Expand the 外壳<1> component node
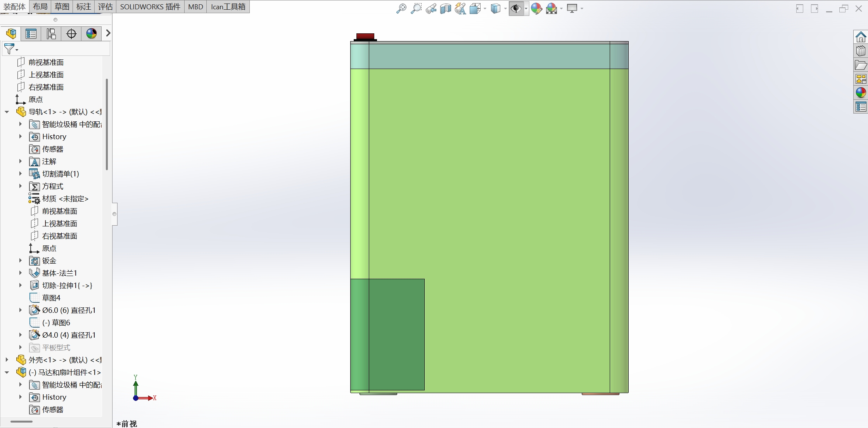The width and height of the screenshot is (868, 428). [7, 360]
